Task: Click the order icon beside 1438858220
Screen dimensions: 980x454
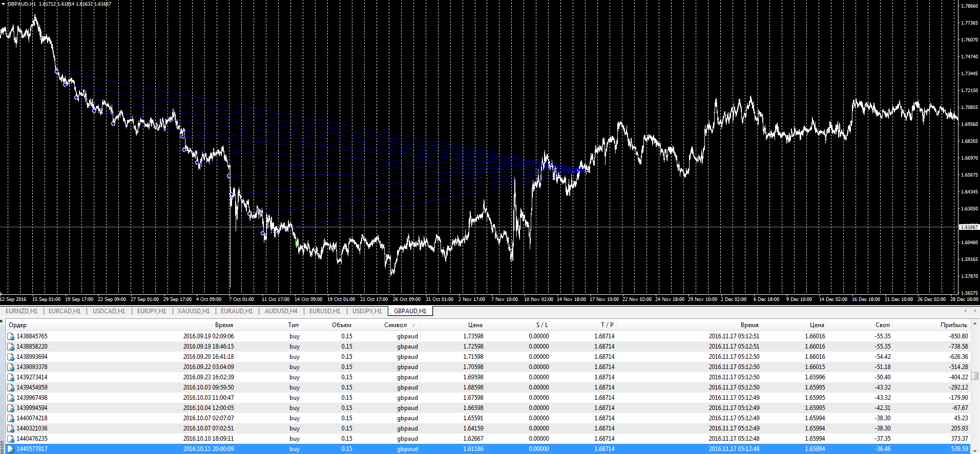Action: tap(10, 347)
